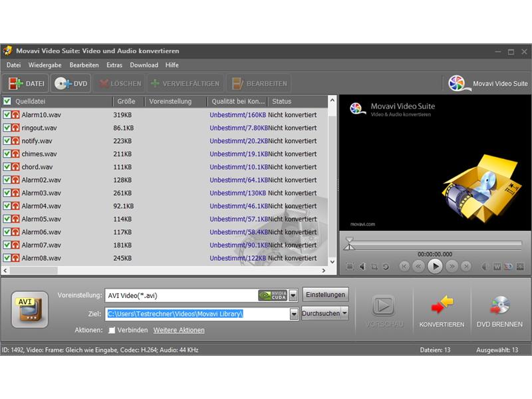Image resolution: width=532 pixels, height=399 pixels.
Task: Jump to start with the skip-back control
Action: coord(404,267)
